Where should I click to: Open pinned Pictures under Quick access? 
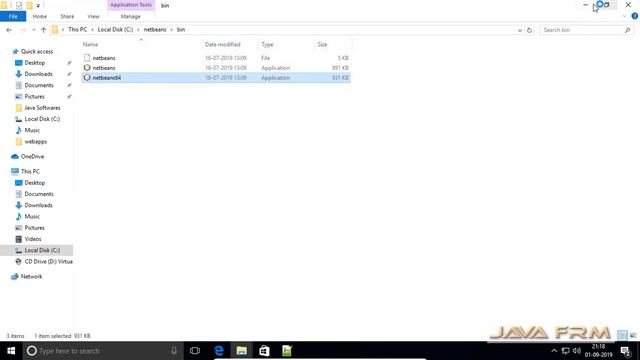34,96
